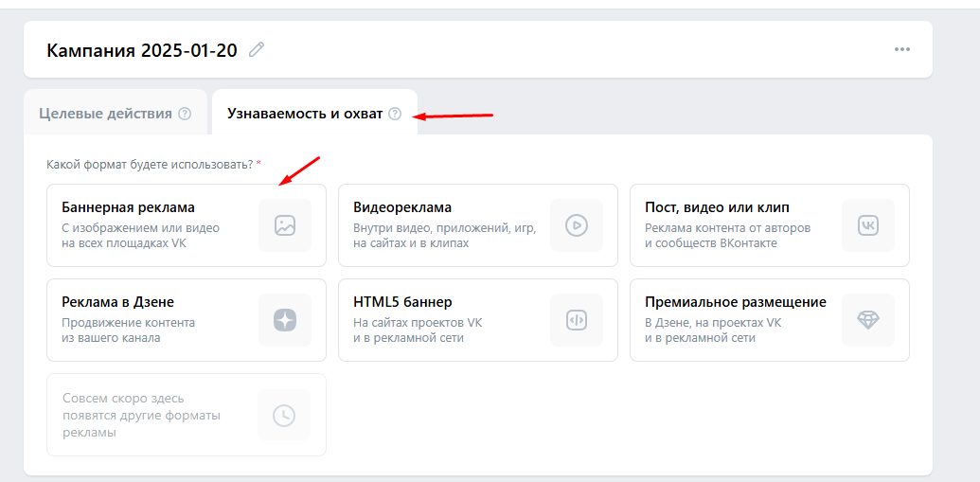The width and height of the screenshot is (980, 482).
Task: Click the Dzen star icon
Action: (x=285, y=320)
